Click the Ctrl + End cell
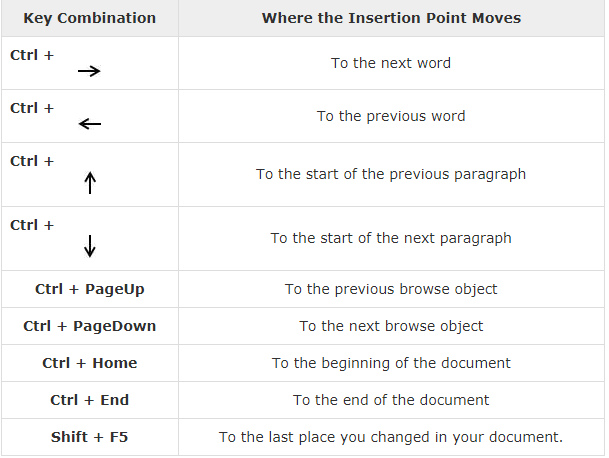 (90, 400)
